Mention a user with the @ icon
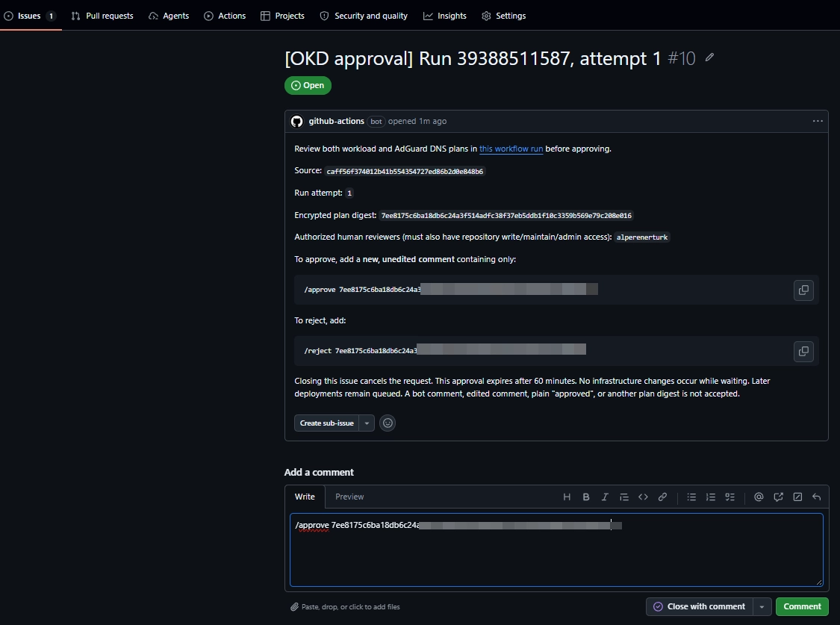Screen dimensions: 840x625 point(759,497)
